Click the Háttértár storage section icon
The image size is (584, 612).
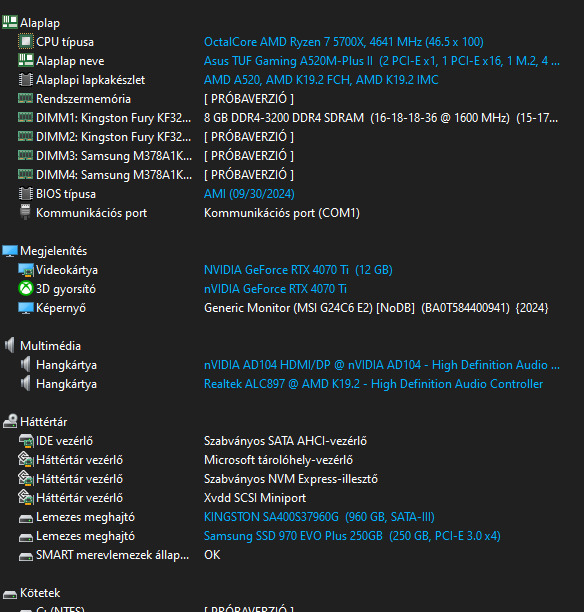[x=10, y=421]
